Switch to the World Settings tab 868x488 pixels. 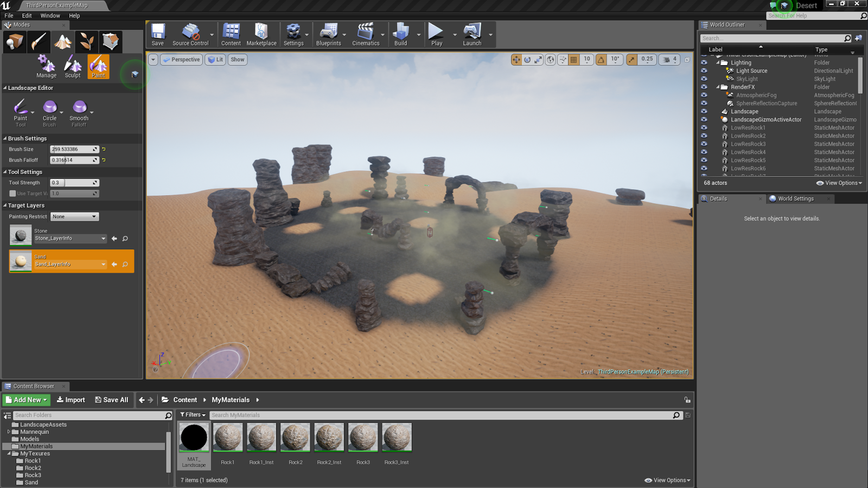(x=795, y=199)
